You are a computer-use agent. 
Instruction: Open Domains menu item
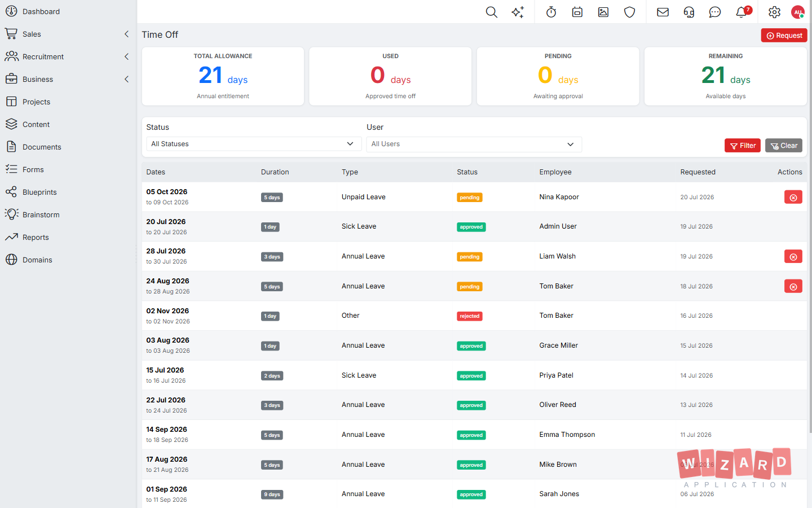coord(37,260)
